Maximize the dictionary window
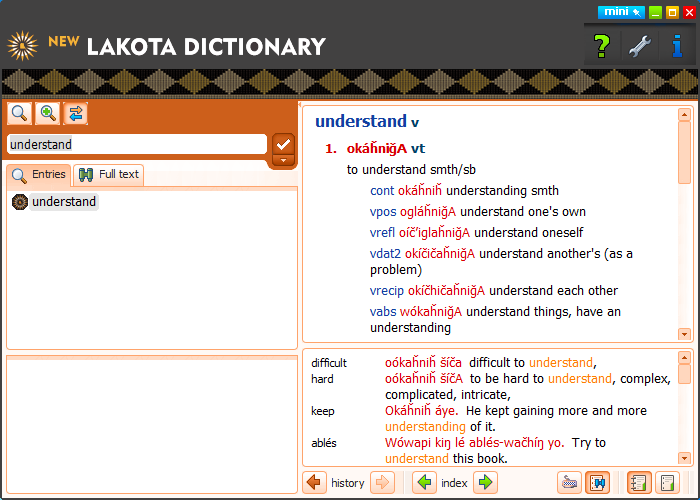700x500 pixels. 672,12
